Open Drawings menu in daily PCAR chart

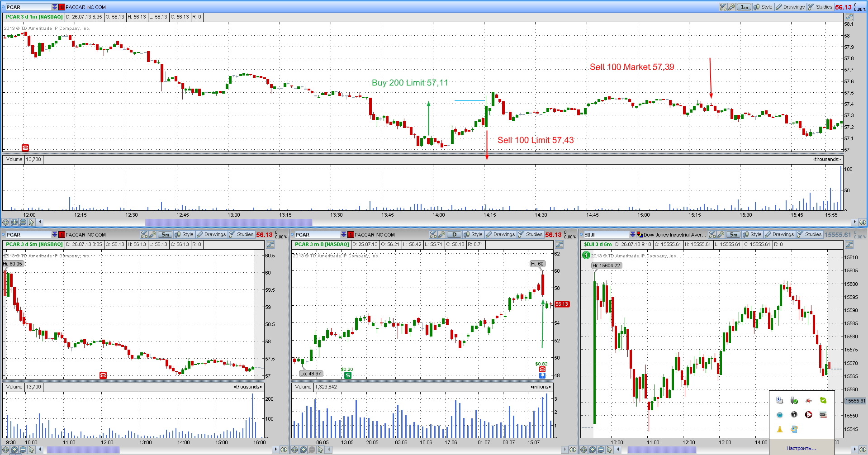point(500,234)
